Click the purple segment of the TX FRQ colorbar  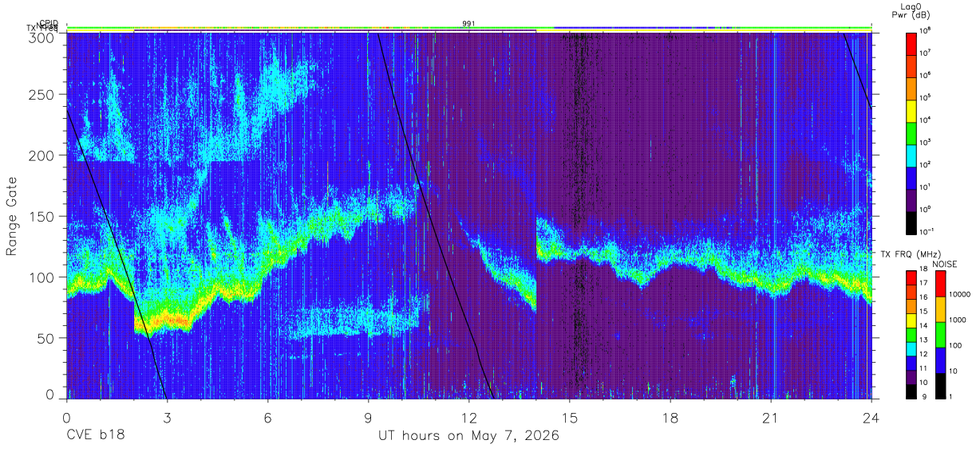coord(912,376)
